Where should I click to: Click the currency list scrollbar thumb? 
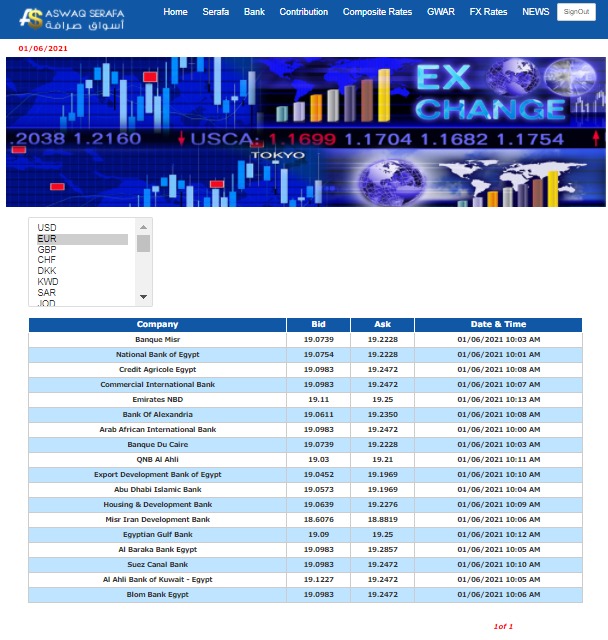[143, 244]
